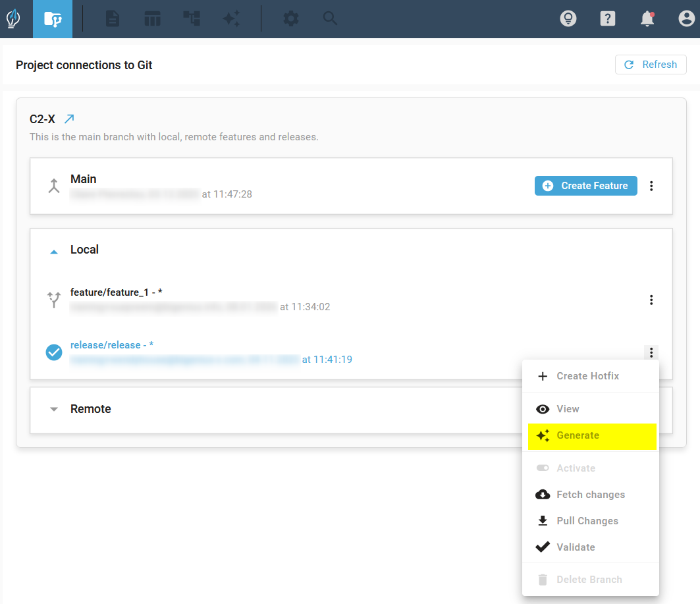Open the C2-X external link arrow
The width and height of the screenshot is (700, 604).
pos(69,119)
